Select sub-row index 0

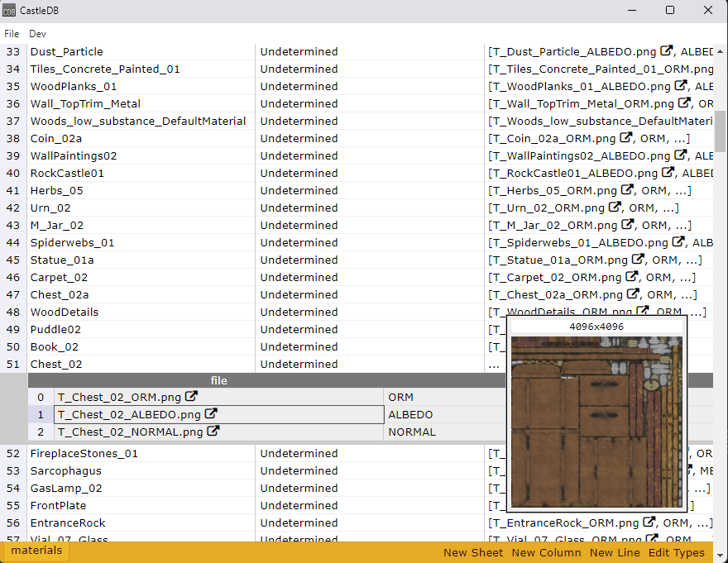click(x=41, y=398)
